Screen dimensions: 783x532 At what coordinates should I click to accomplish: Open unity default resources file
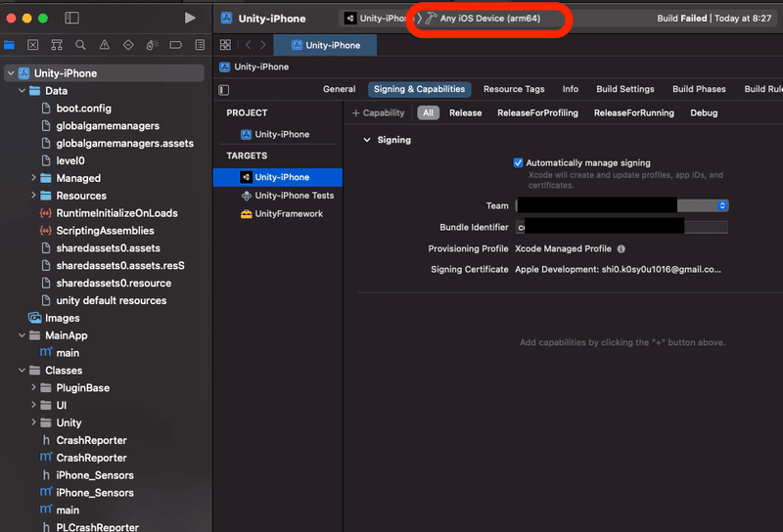click(111, 300)
